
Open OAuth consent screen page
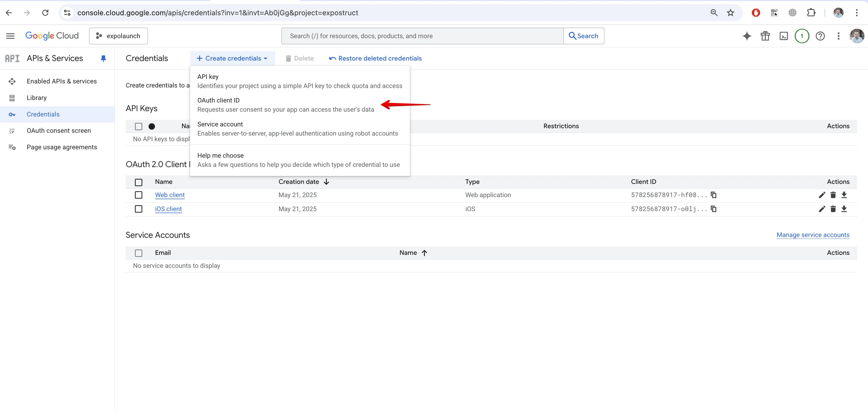[57, 131]
